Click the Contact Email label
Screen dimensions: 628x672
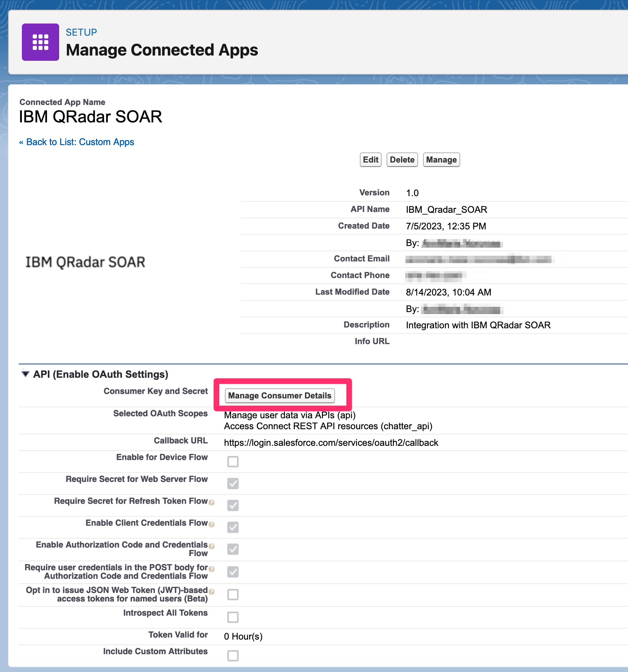tap(362, 259)
